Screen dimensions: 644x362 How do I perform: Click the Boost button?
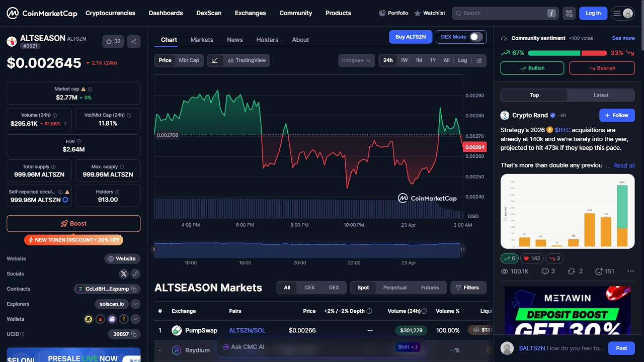[73, 224]
